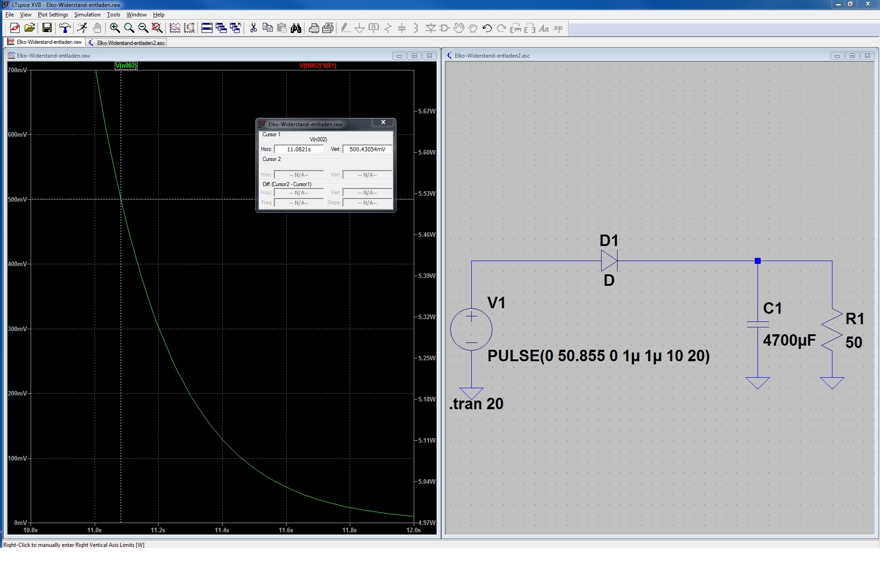Click the New Schematic toolbar icon

(x=15, y=28)
